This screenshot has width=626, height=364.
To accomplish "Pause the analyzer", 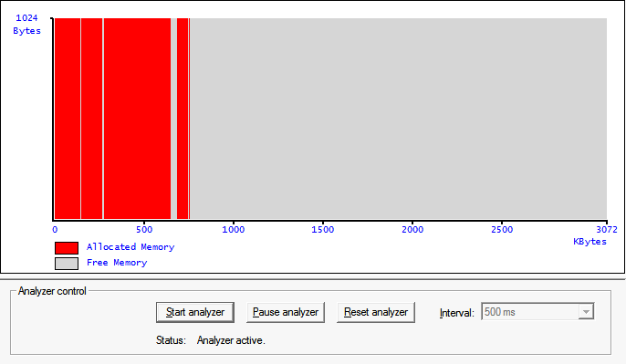I will 286,312.
